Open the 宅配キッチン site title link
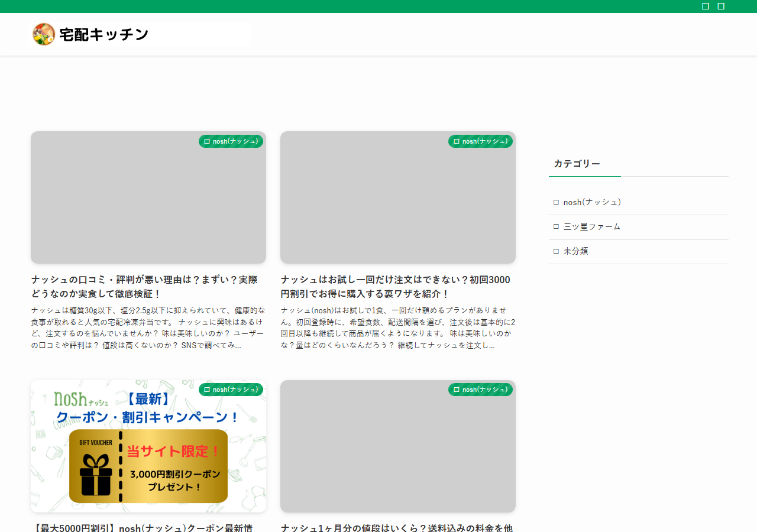This screenshot has height=532, width=757. [x=104, y=35]
